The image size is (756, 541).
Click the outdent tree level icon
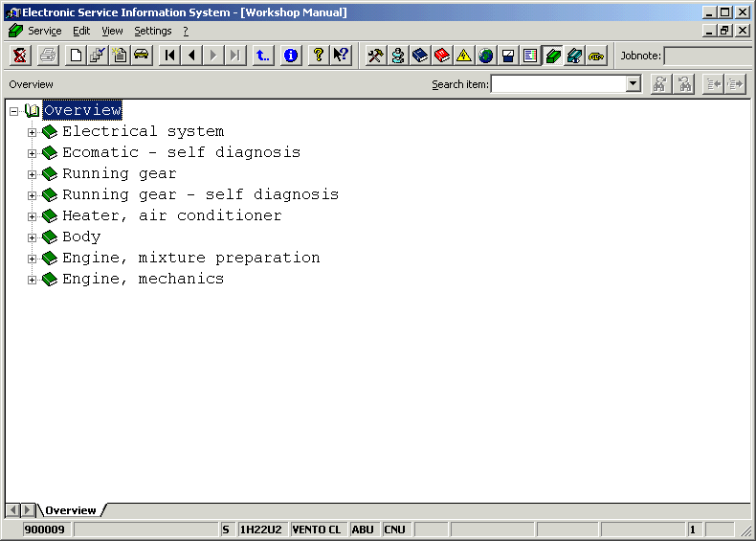click(x=713, y=84)
